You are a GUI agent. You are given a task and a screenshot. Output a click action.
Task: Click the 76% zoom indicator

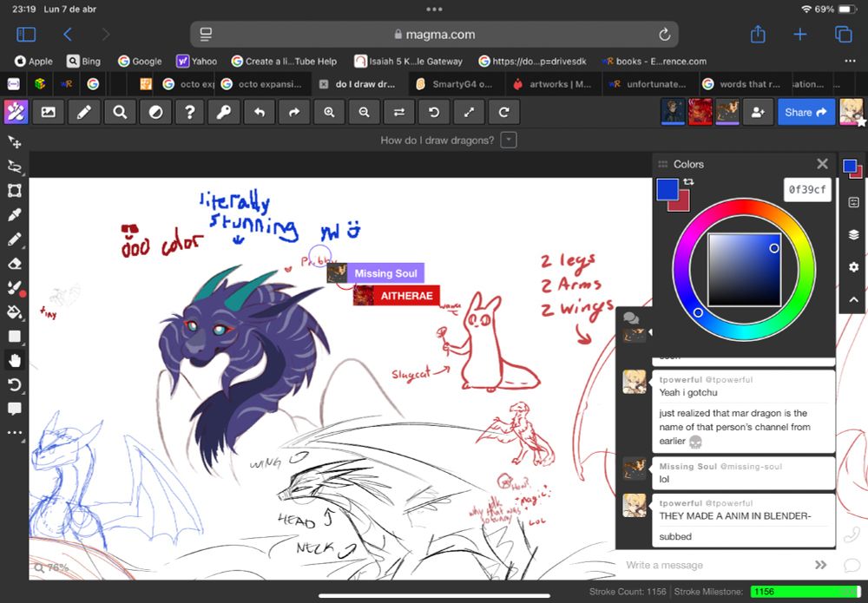pos(51,567)
